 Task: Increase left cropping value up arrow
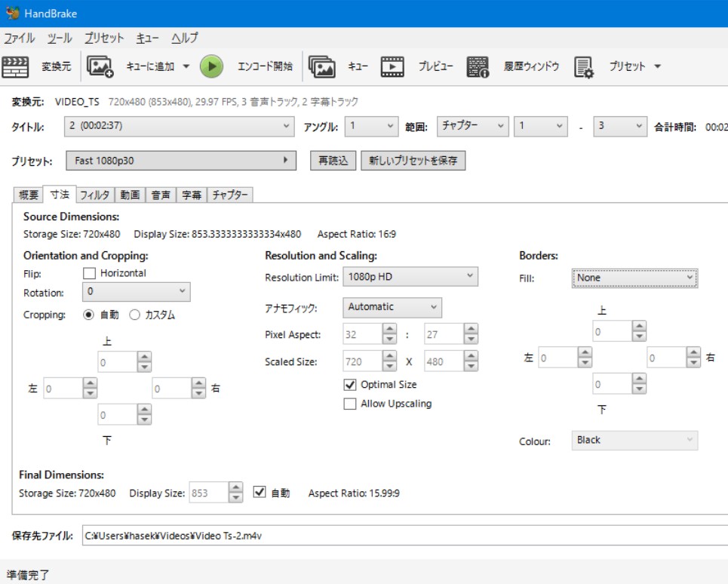point(90,383)
